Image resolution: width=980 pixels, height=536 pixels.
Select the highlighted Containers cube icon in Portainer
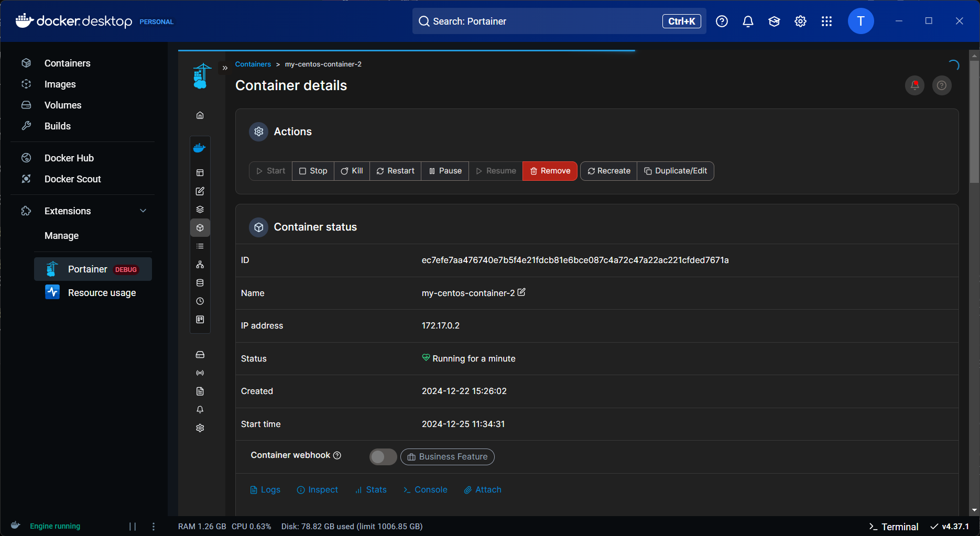point(200,228)
